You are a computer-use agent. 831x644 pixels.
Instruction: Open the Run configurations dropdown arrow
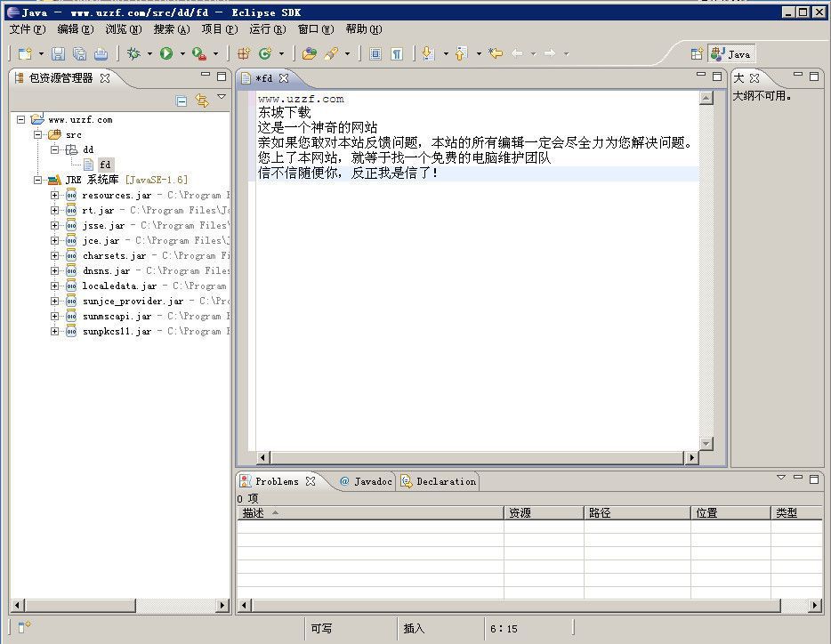(182, 53)
